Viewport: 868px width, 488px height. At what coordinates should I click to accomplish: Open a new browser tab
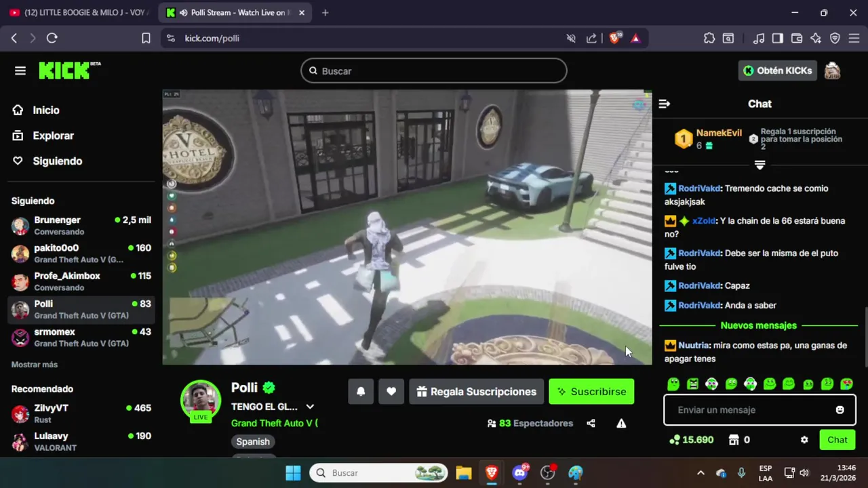tap(325, 13)
